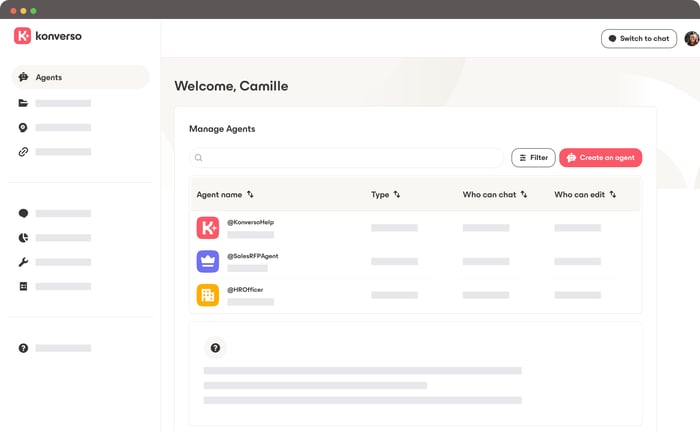Click the help question mark sidebar icon
The width and height of the screenshot is (700, 432).
[x=23, y=348]
